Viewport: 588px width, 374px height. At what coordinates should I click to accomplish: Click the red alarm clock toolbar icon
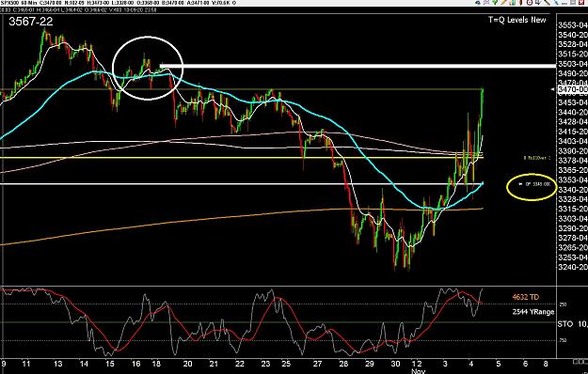[x=530, y=3]
